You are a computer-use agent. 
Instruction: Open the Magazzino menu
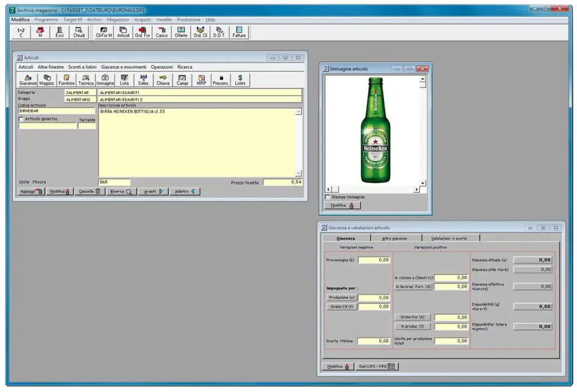(118, 20)
